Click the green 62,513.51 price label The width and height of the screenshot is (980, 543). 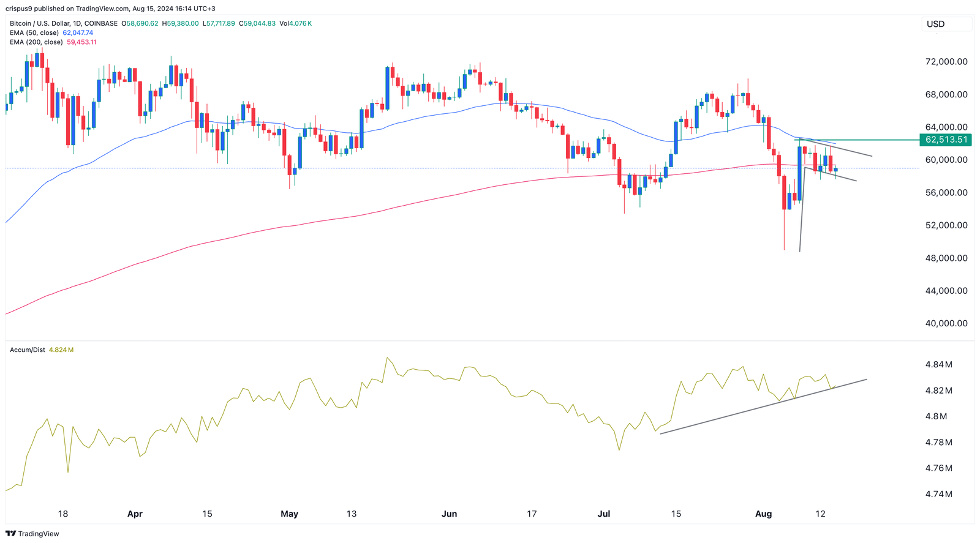click(946, 140)
